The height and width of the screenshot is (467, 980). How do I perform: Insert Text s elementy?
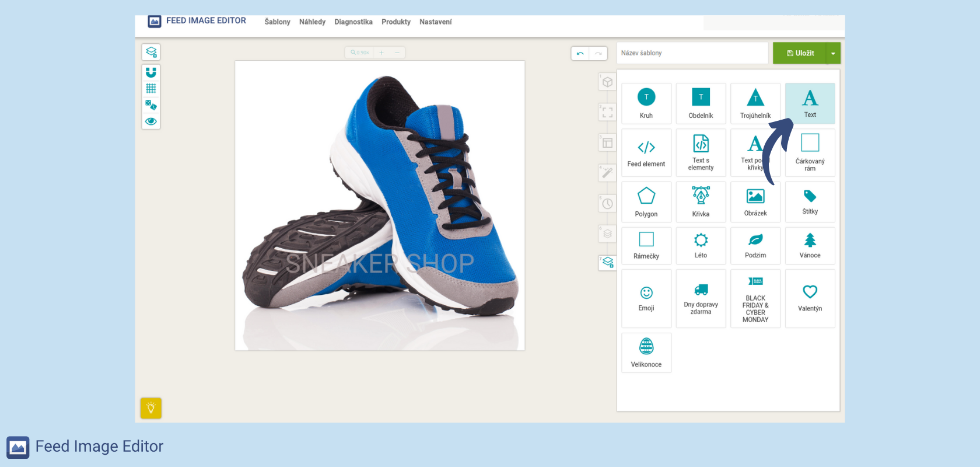[x=701, y=153]
